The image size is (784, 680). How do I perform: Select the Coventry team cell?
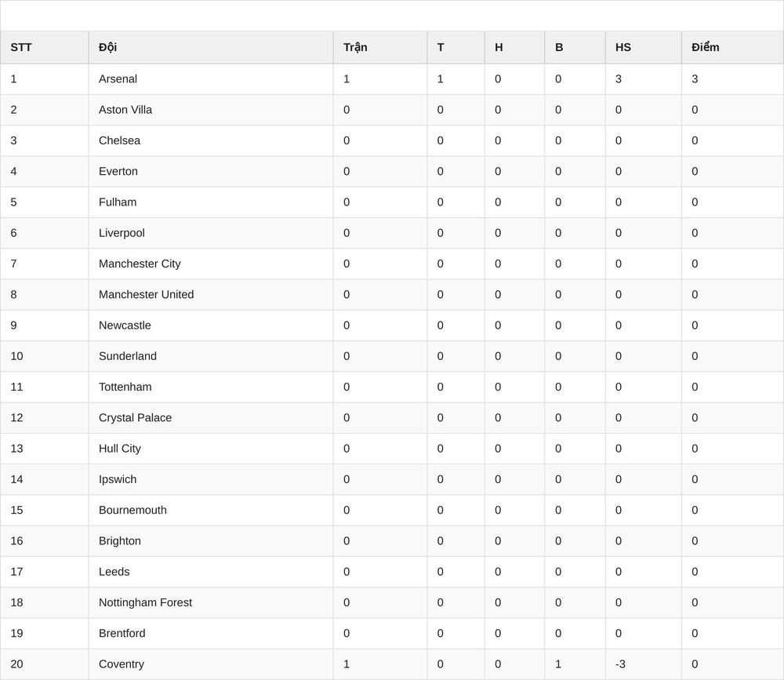[x=211, y=664]
